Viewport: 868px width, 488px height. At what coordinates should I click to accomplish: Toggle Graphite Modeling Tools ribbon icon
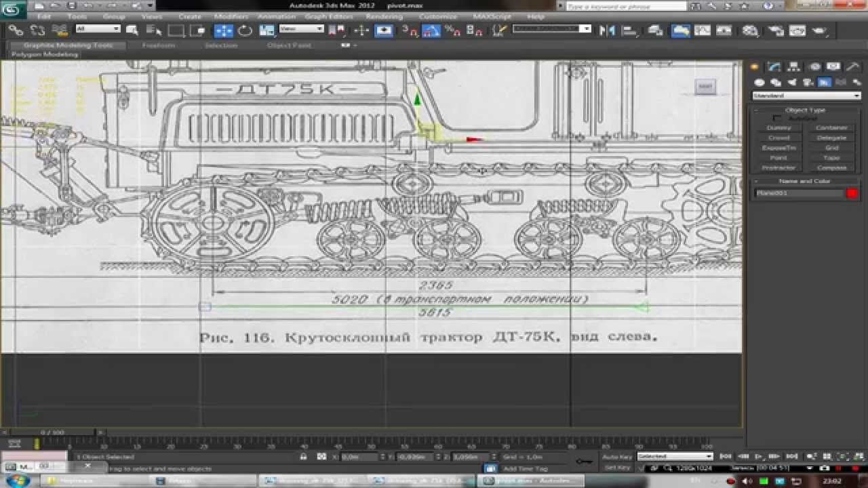click(x=680, y=30)
